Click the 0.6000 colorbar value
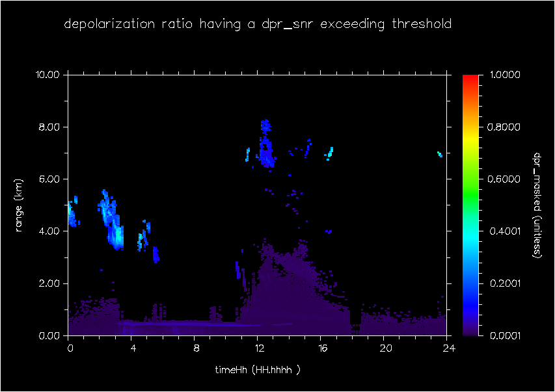This screenshot has height=392, width=555. 504,179
